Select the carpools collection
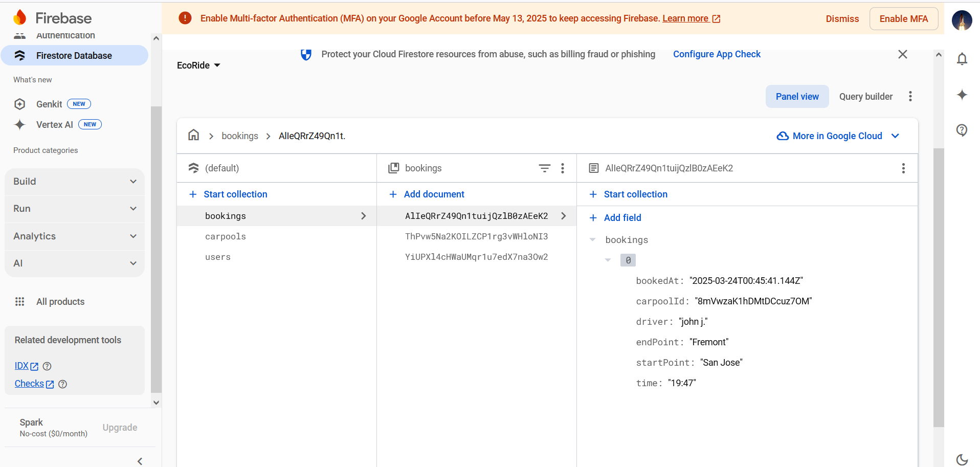980x467 pixels. [277, 236]
